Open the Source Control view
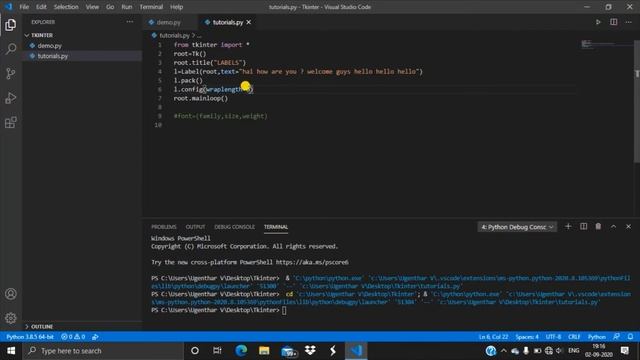 [x=11, y=73]
